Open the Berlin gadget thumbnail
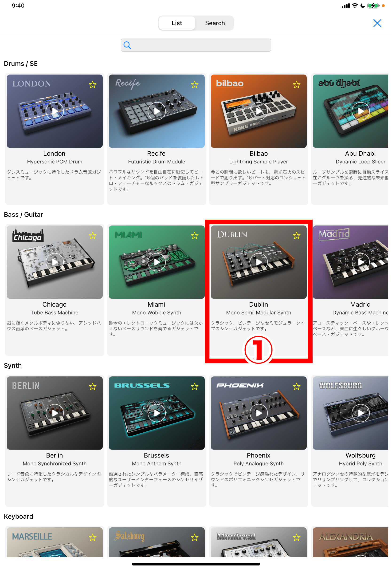The image size is (392, 569). [x=55, y=413]
